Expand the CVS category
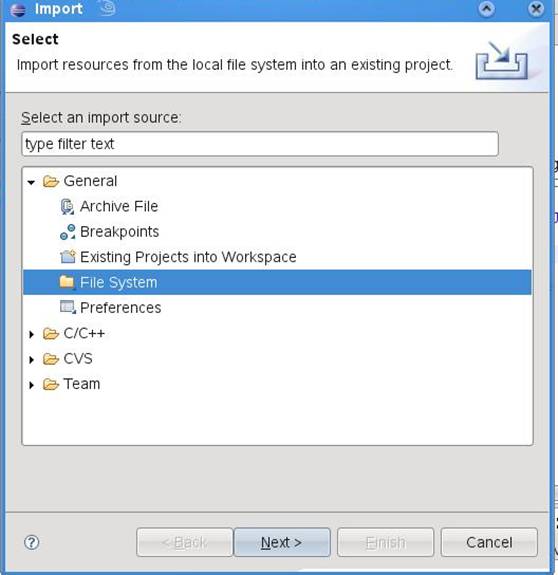Screen dimensions: 558x575 click(x=32, y=359)
